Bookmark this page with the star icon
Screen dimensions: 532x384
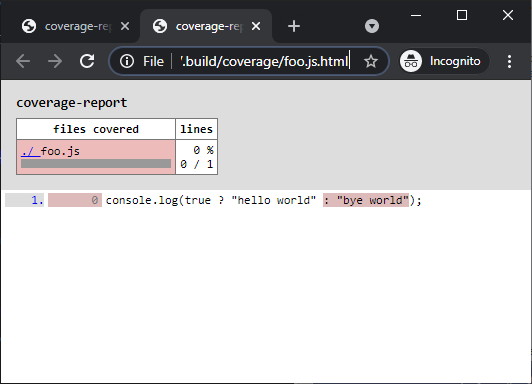[x=371, y=61]
